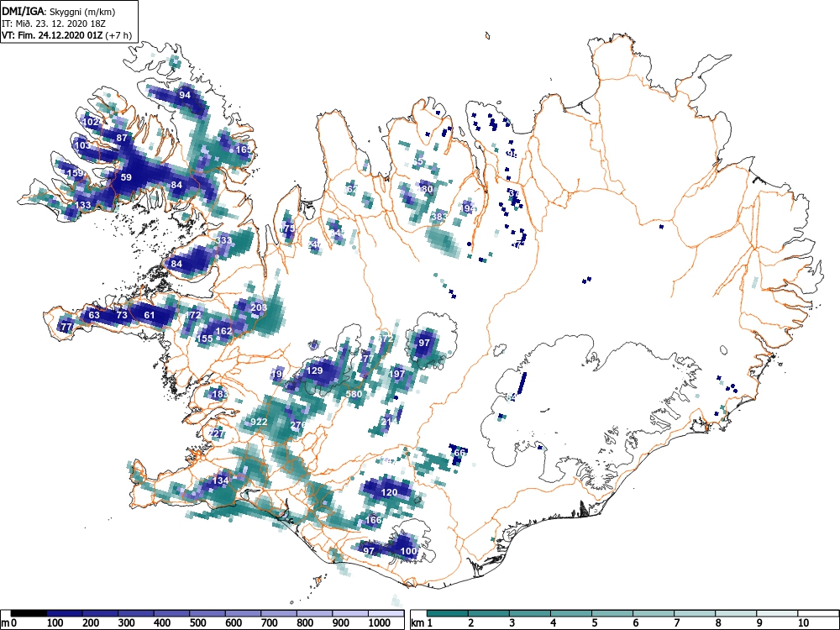Click the 'm 0' legend scale label
The height and width of the screenshot is (630, 840).
(x=9, y=623)
